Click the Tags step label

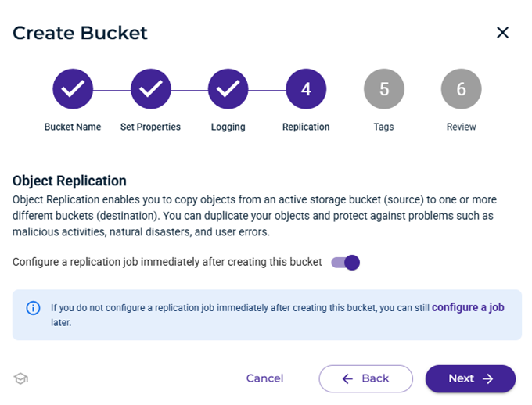pyautogui.click(x=383, y=127)
